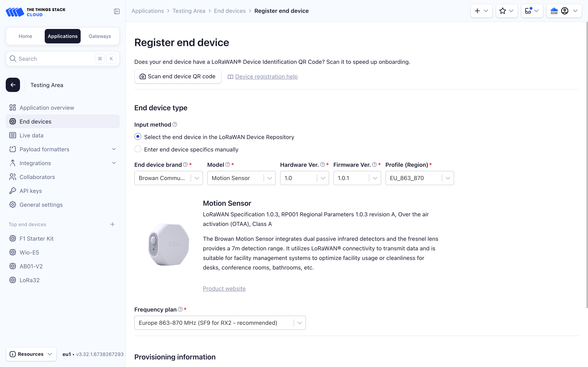
Task: Click the Integrations sidebar icon
Action: click(12, 163)
